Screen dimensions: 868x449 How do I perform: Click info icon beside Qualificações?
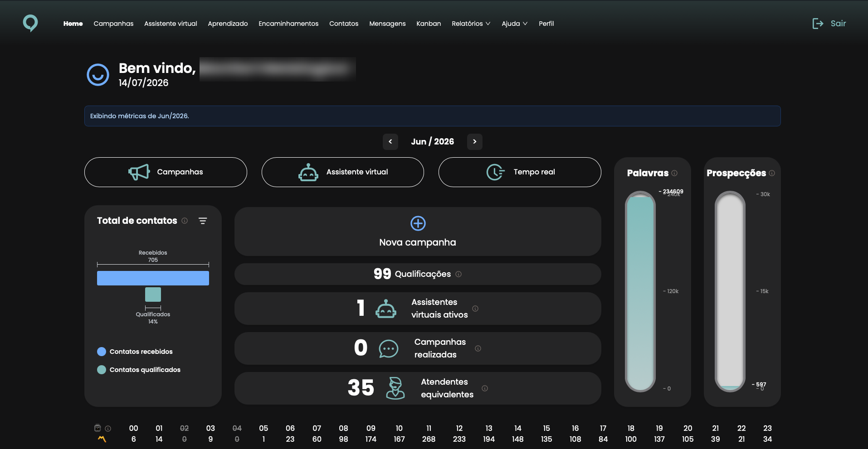[458, 274]
